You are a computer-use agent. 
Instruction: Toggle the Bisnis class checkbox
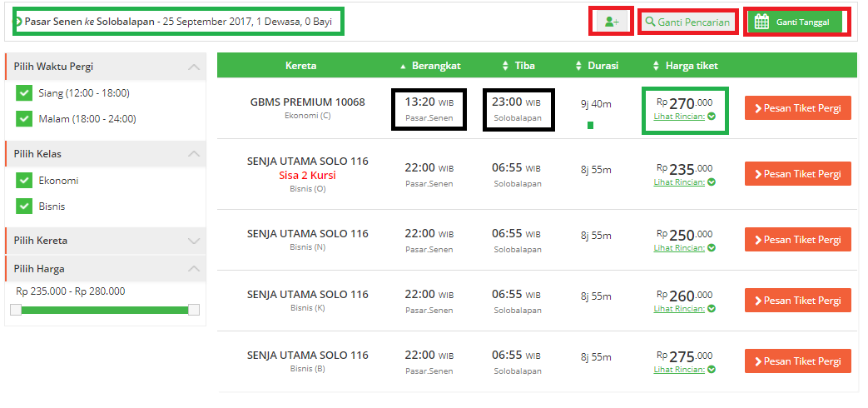tap(23, 206)
